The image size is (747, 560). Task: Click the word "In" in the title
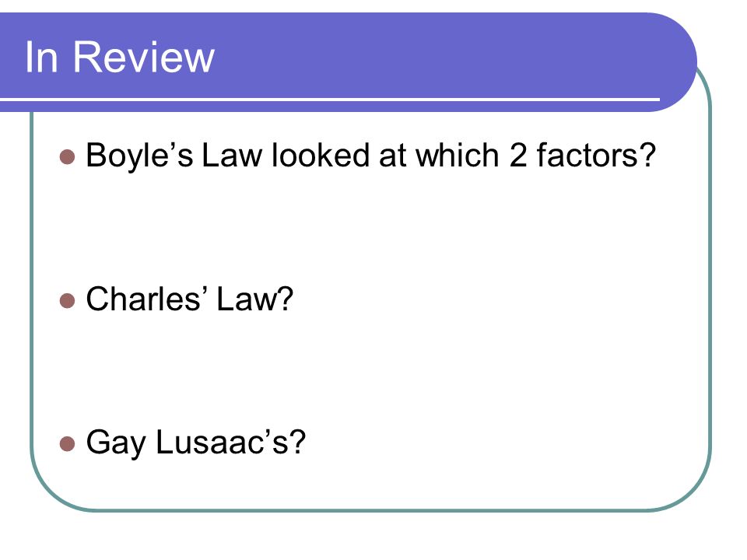coord(41,57)
